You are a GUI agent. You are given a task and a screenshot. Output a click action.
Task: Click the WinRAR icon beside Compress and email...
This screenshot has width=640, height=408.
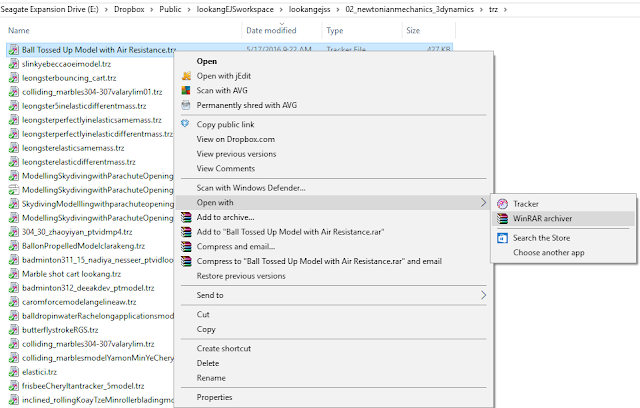[x=186, y=246]
